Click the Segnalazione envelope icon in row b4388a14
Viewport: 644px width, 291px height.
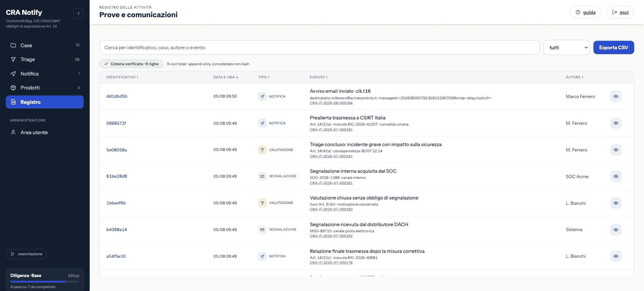coord(262,230)
